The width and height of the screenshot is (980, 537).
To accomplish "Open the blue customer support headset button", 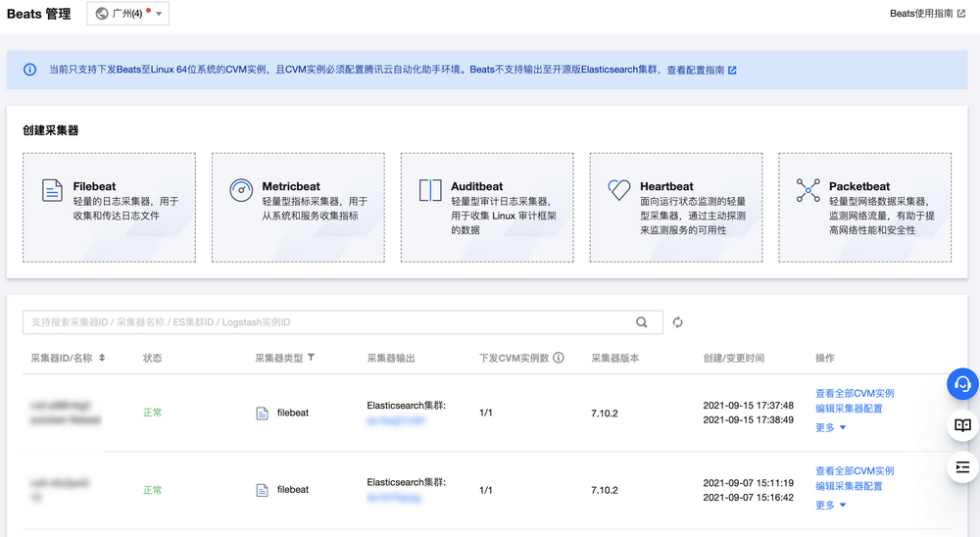I will [x=962, y=384].
